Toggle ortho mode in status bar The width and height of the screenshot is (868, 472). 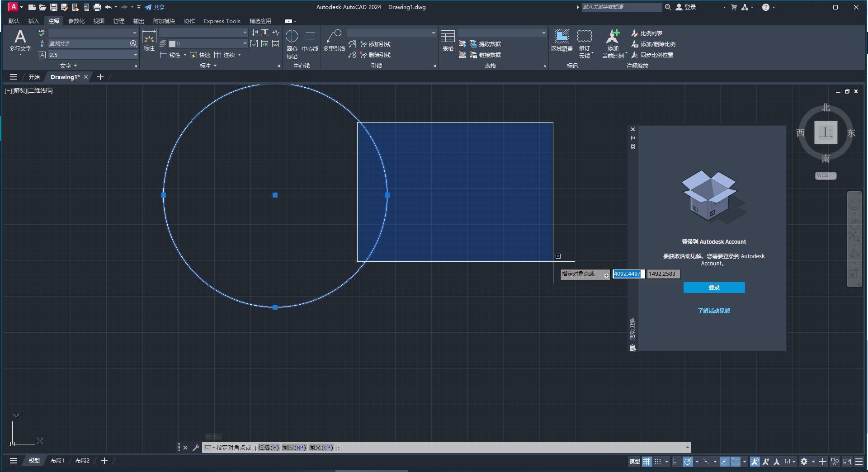676,462
